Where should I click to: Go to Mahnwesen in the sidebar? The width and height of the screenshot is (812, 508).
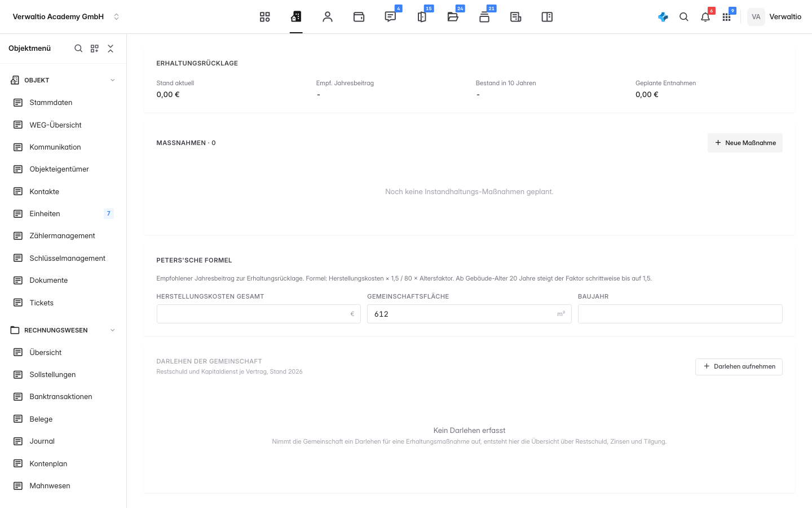coord(63,485)
